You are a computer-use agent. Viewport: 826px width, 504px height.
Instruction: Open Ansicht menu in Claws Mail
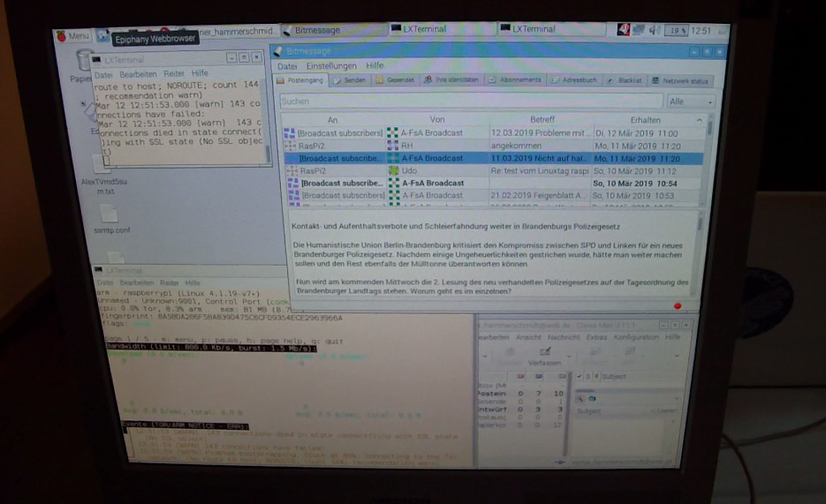click(x=528, y=337)
